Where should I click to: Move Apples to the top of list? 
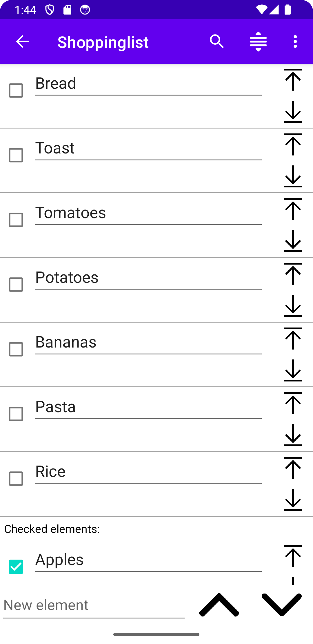pos(293,556)
